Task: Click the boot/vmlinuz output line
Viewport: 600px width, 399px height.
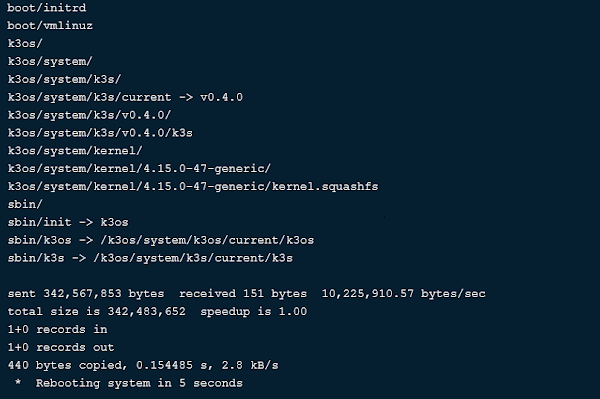Action: click(50, 26)
